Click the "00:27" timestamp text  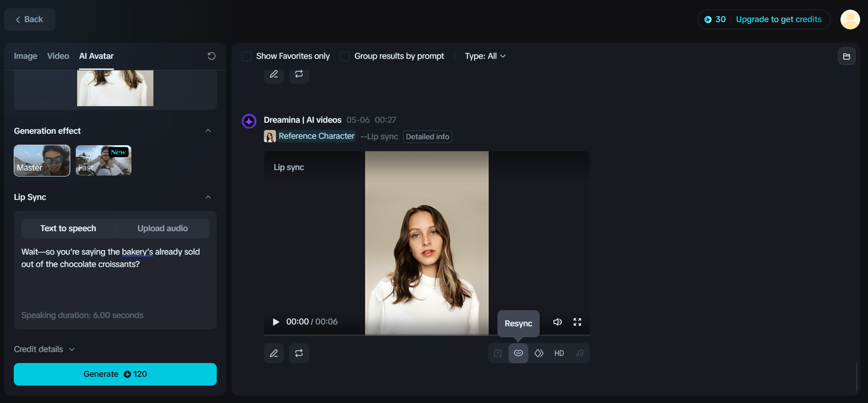(385, 120)
